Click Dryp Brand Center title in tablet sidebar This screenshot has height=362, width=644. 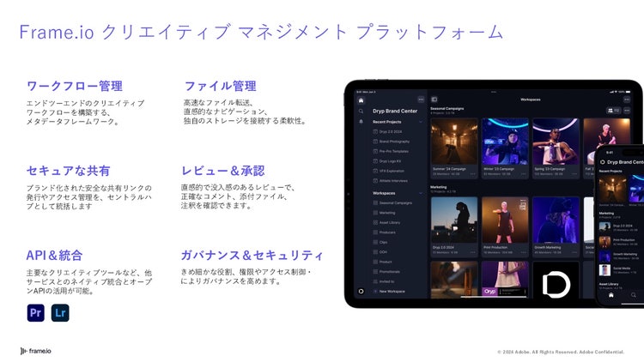pos(395,112)
